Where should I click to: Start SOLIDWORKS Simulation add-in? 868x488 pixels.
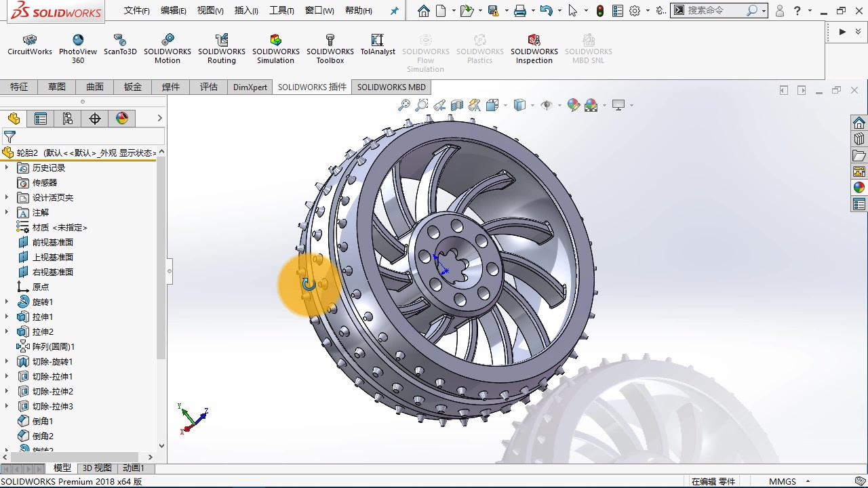click(276, 49)
